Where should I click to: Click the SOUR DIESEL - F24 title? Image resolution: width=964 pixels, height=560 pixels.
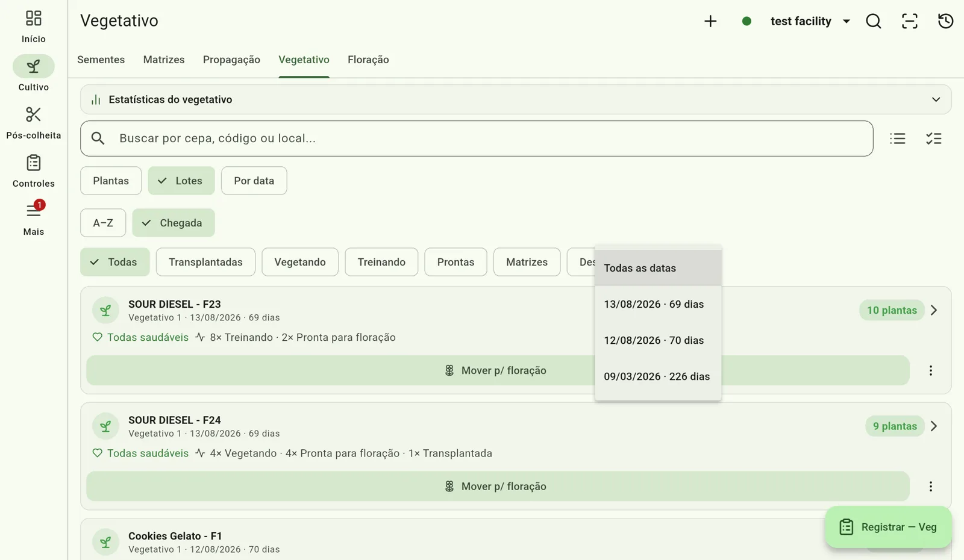[175, 420]
